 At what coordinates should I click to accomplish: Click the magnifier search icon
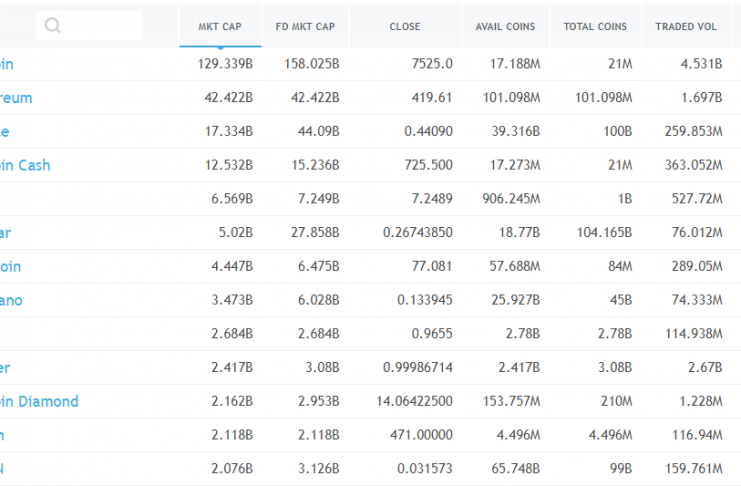(x=52, y=26)
